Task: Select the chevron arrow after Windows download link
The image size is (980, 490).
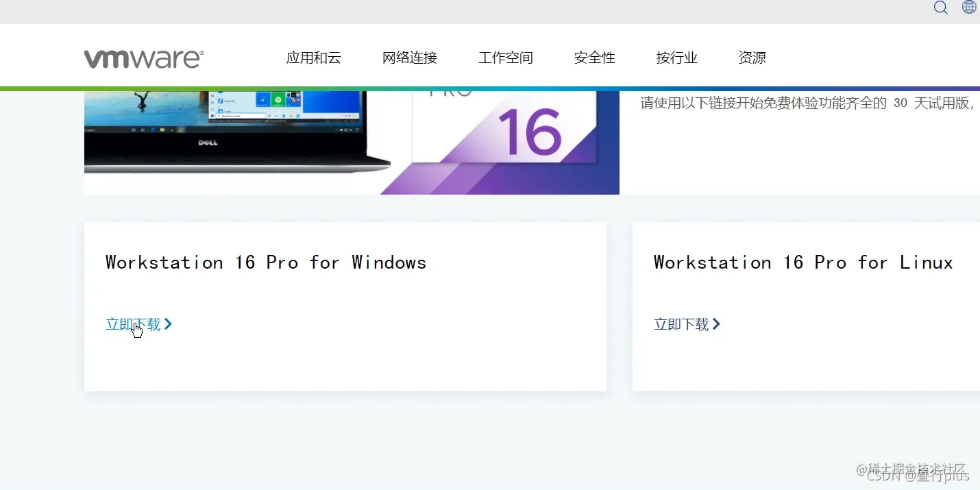Action: [x=169, y=323]
